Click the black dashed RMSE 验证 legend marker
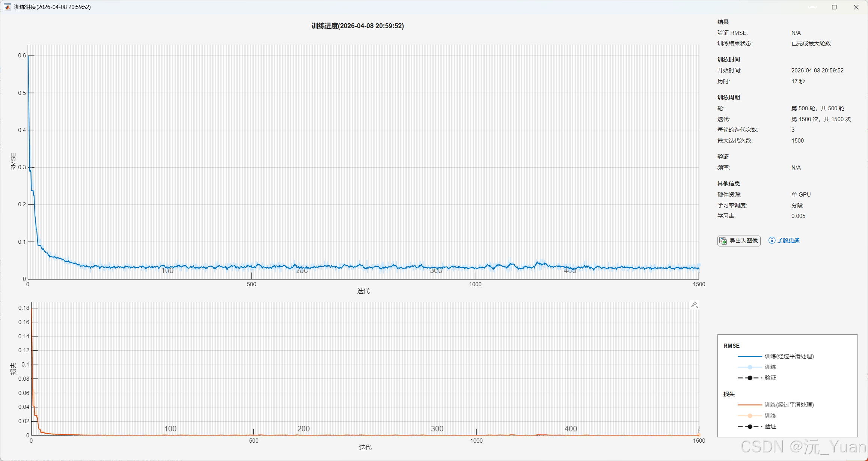Image resolution: width=868 pixels, height=461 pixels. pos(750,378)
